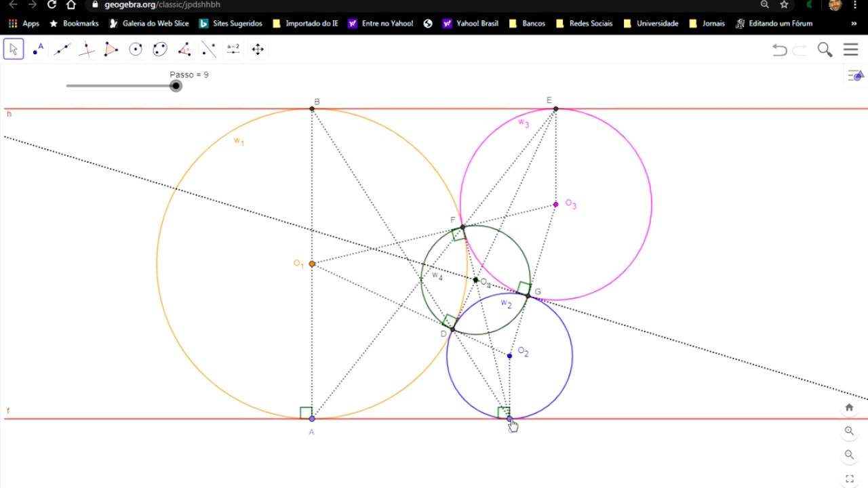This screenshot has height=488, width=868.
Task: Select the Move Graphics View tool
Action: click(x=258, y=49)
